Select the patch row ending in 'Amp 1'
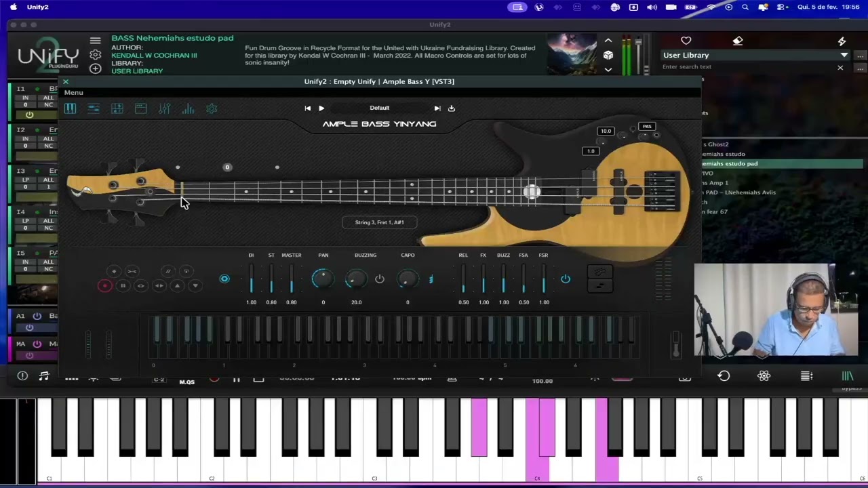This screenshot has width=868, height=488. coord(783,183)
